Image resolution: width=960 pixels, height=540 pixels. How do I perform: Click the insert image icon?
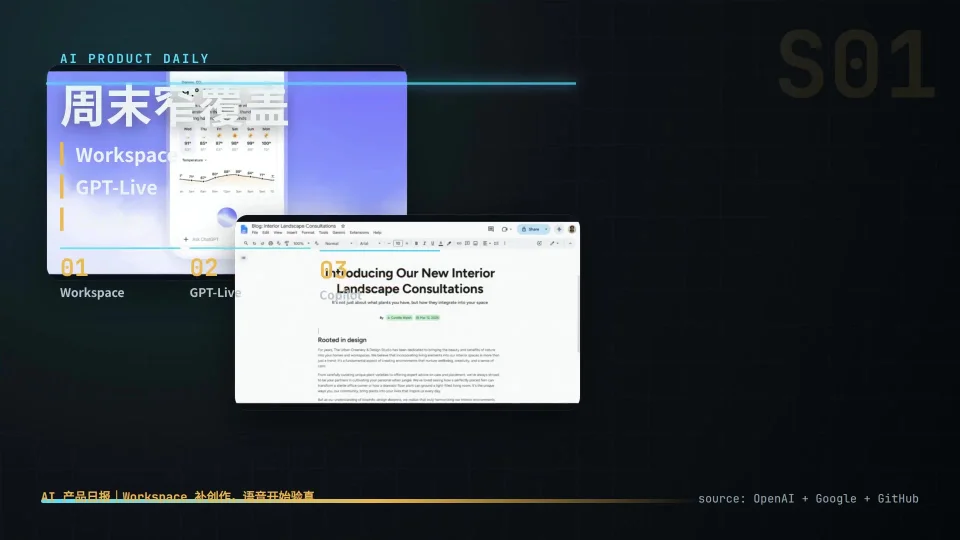click(x=475, y=244)
